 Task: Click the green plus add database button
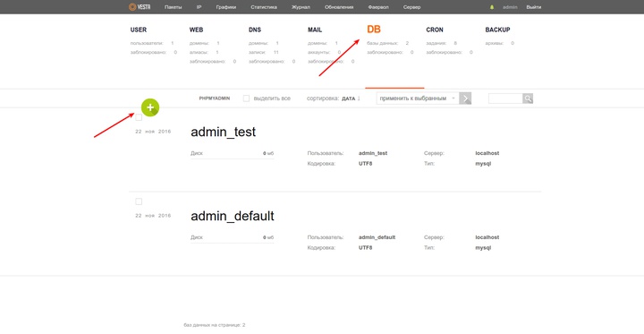(x=150, y=107)
